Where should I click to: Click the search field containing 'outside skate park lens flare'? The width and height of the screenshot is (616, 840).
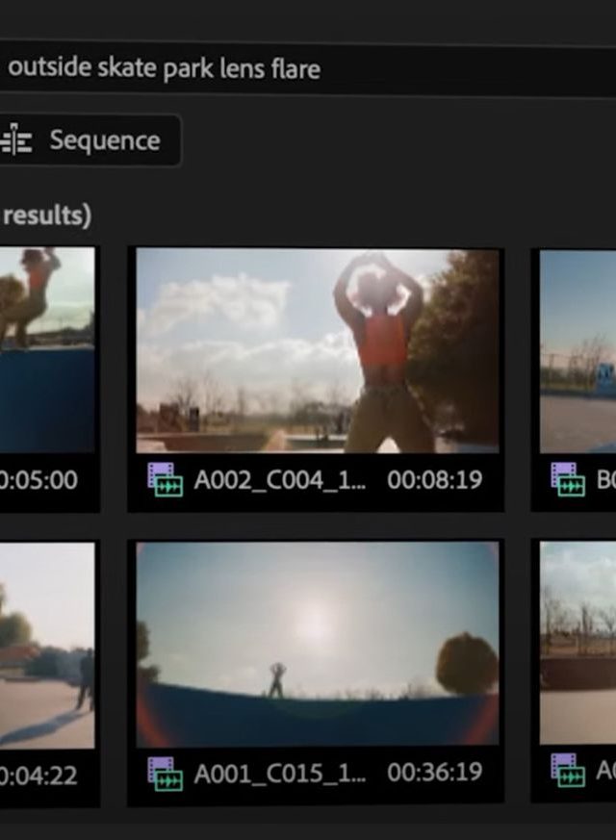click(289, 69)
